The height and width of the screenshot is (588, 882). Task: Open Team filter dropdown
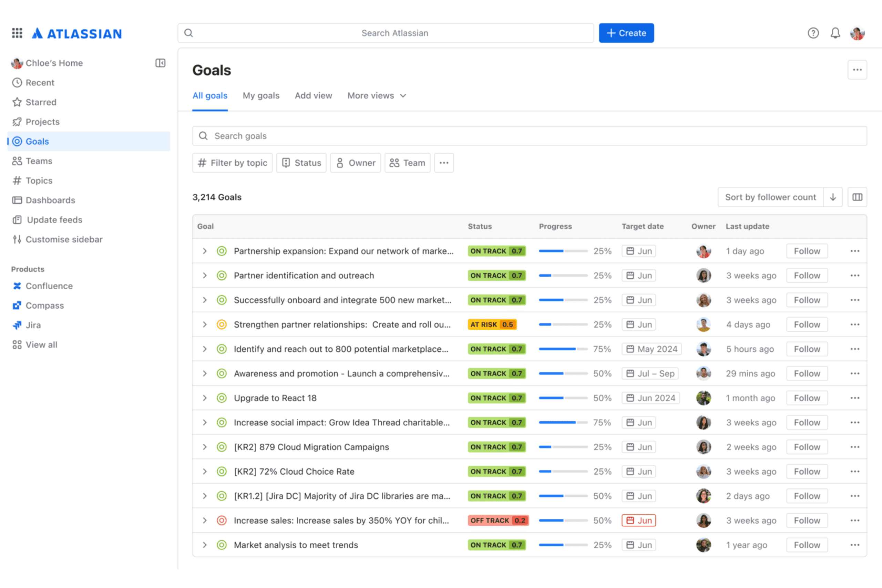click(407, 163)
